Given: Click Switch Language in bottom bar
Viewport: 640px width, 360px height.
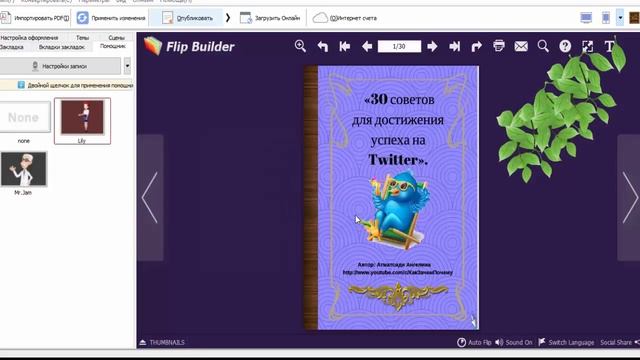Looking at the screenshot, I should pos(566,342).
